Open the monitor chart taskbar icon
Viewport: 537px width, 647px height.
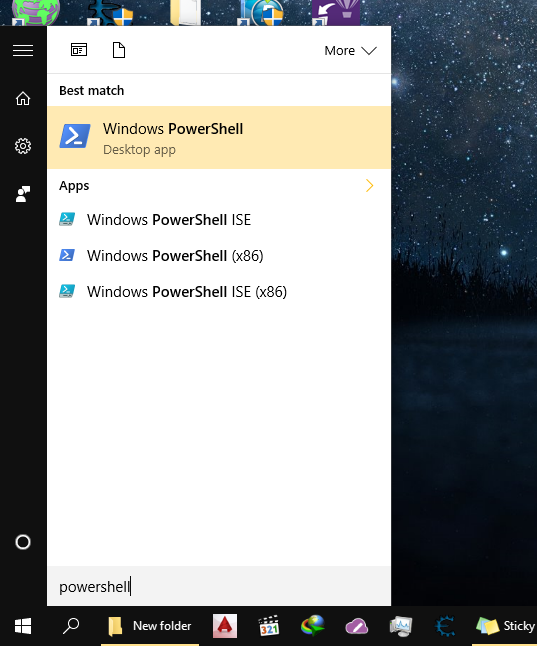point(400,626)
